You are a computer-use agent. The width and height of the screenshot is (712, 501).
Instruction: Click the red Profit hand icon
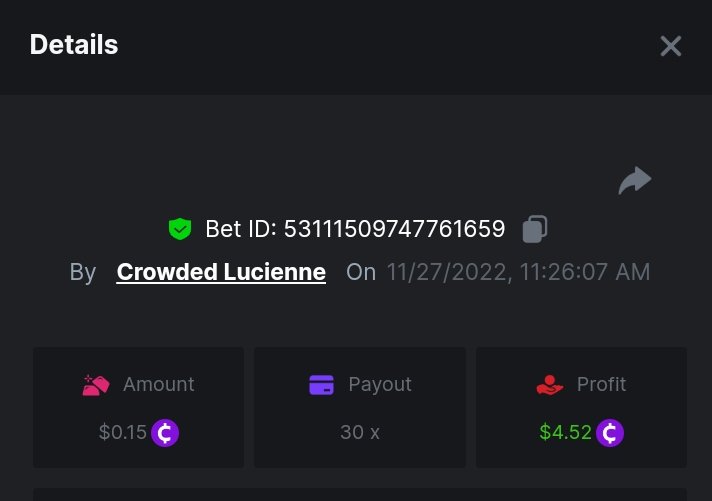[550, 385]
